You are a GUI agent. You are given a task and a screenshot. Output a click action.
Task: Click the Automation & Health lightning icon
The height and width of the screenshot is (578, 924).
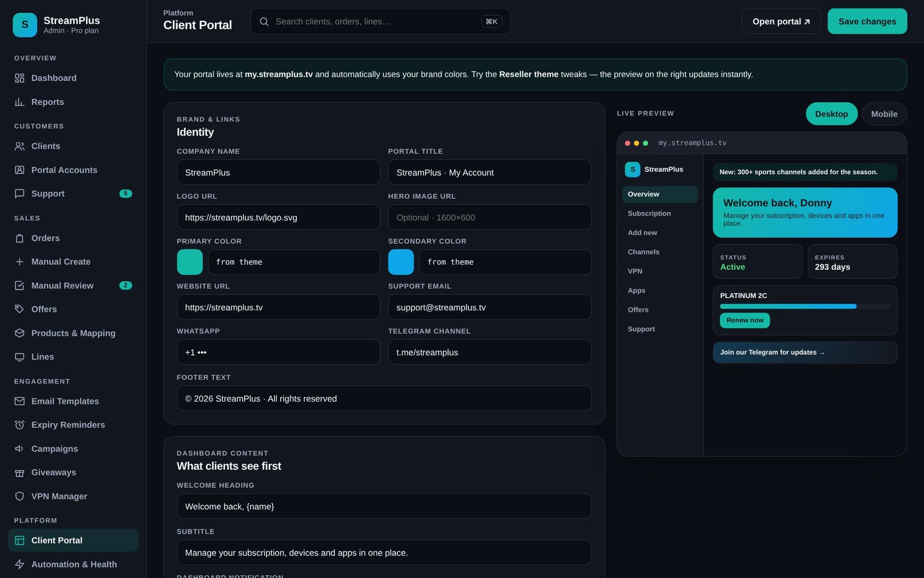pyautogui.click(x=20, y=564)
